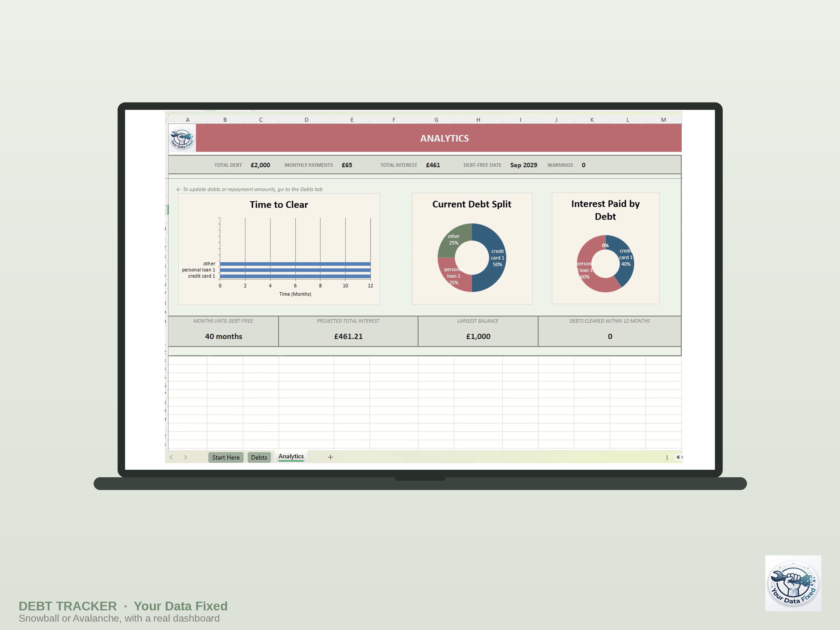Image resolution: width=840 pixels, height=630 pixels.
Task: Click the Interest Paid by Debt chart title
Action: click(x=605, y=210)
